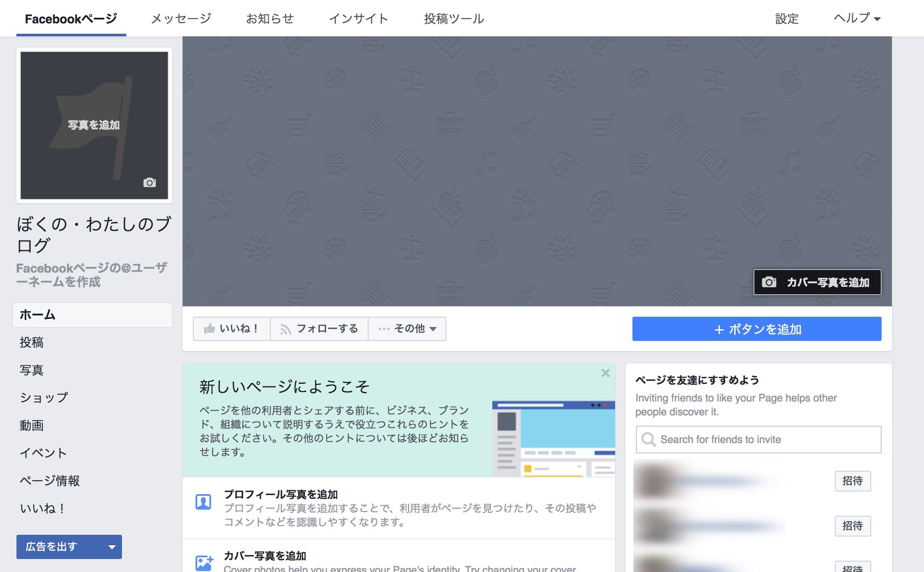Click the image icon beside カバー写真を追加 tip

click(x=204, y=563)
